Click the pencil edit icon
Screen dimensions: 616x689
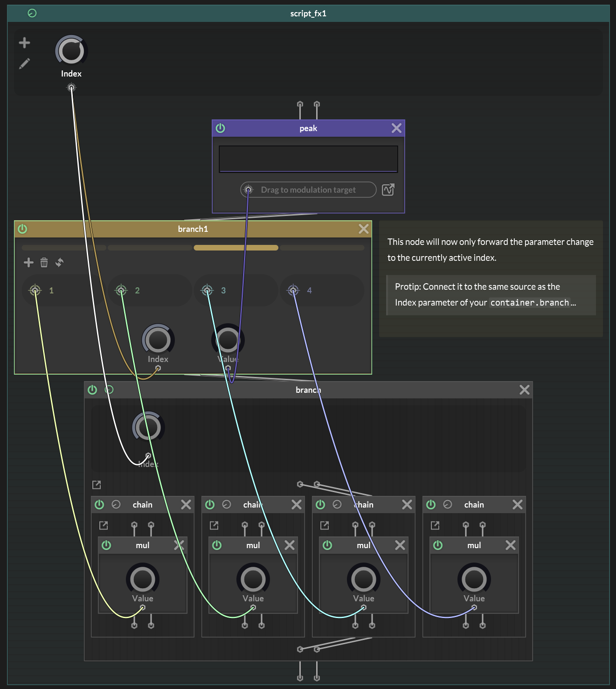point(25,63)
